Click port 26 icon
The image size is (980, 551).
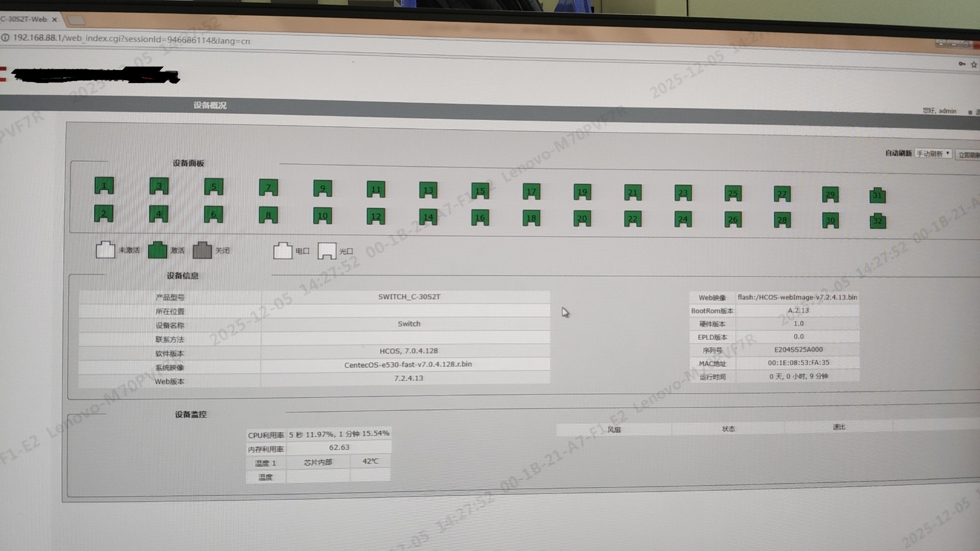click(733, 219)
